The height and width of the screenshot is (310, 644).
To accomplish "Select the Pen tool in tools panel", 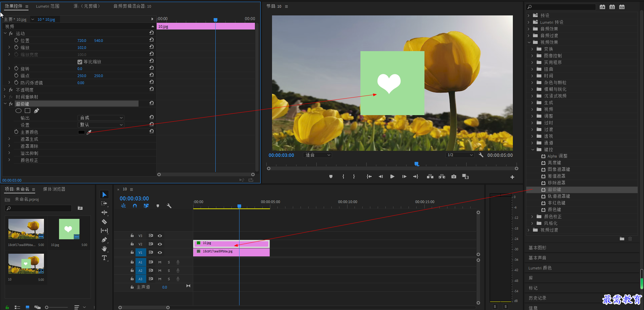I will (x=104, y=240).
